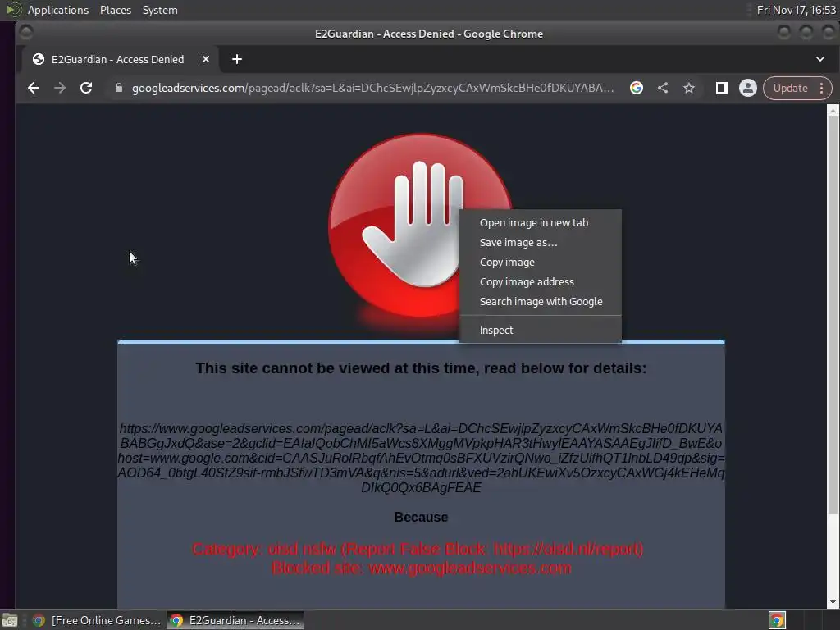Screen dimensions: 840x630
Task: Click the clock Fri Nov 17, 16:53
Action: pos(796,10)
